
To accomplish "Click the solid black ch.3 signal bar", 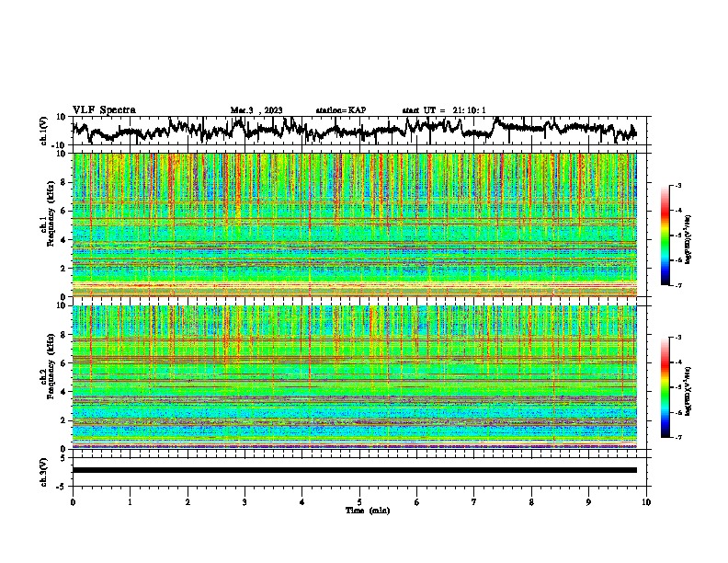I will point(355,470).
